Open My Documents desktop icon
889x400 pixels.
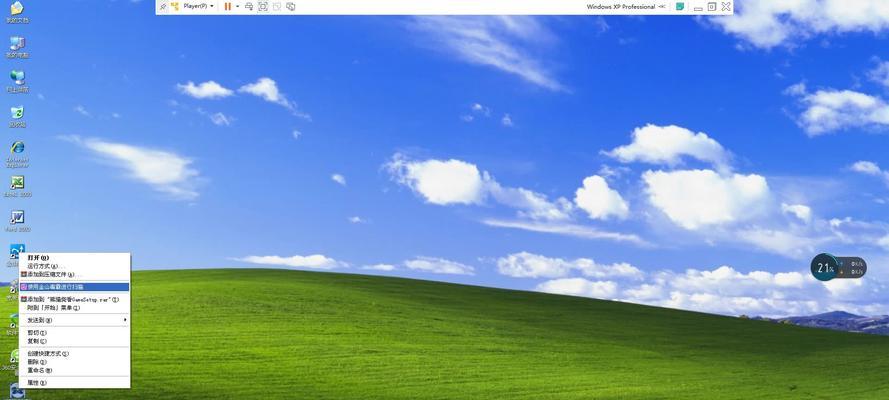pyautogui.click(x=17, y=11)
